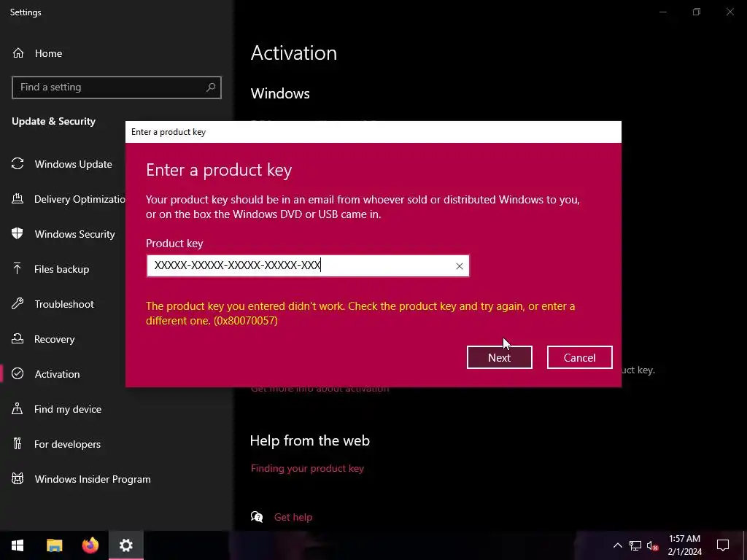Select Delivery Optimization in the sidebar
This screenshot has width=747, height=560.
(80, 199)
